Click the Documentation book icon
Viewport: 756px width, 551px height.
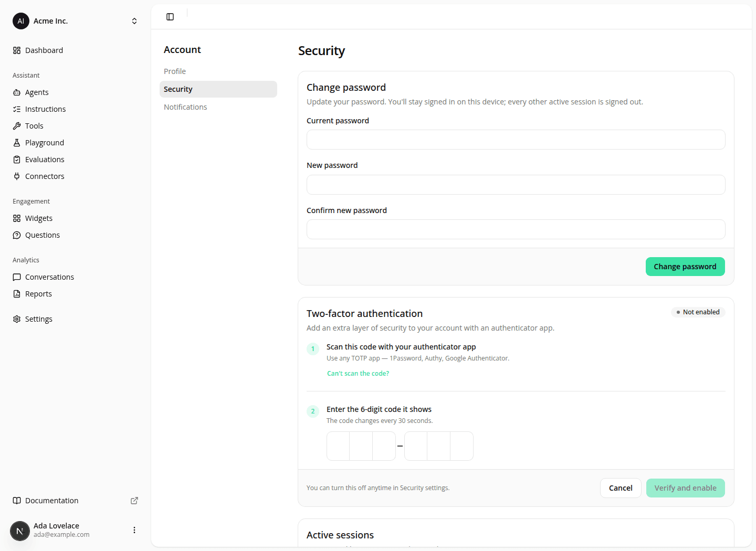point(17,501)
